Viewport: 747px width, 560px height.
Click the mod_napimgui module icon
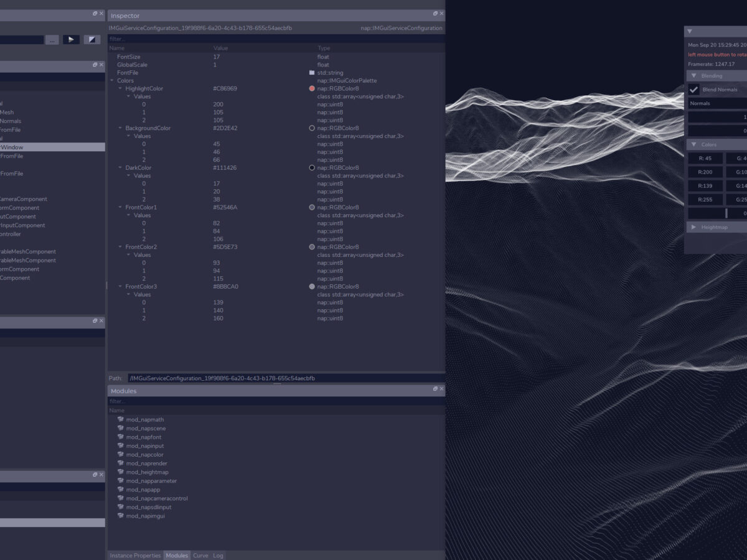[121, 516]
